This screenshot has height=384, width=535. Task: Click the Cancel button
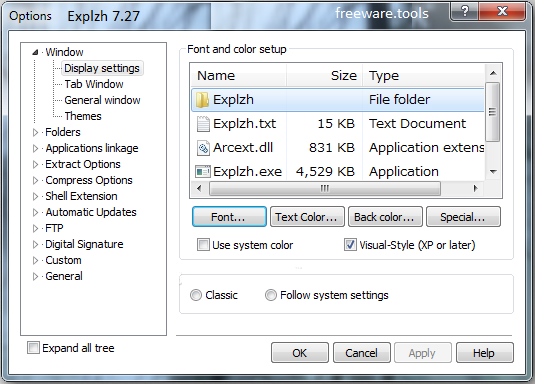point(362,353)
